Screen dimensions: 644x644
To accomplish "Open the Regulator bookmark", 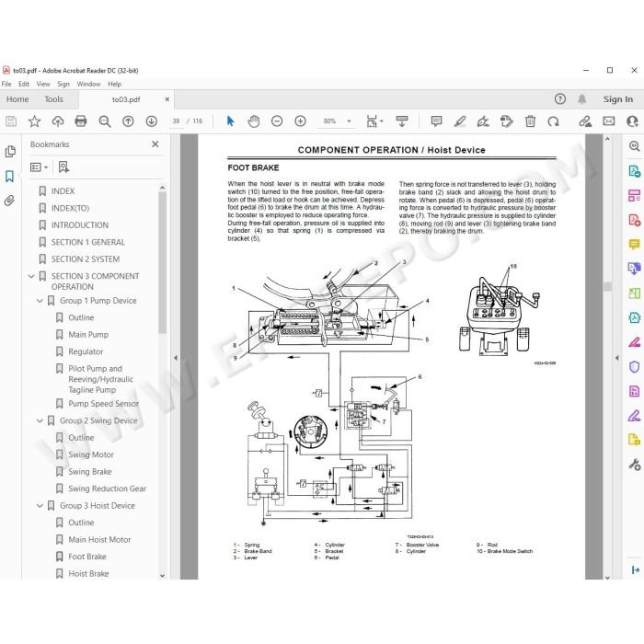I will (86, 351).
